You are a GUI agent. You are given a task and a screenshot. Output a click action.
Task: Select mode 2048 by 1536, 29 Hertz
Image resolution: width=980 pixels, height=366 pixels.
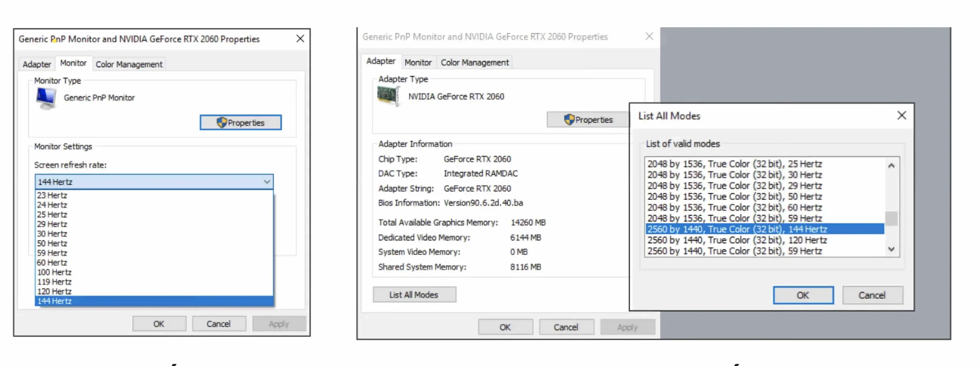pos(764,185)
